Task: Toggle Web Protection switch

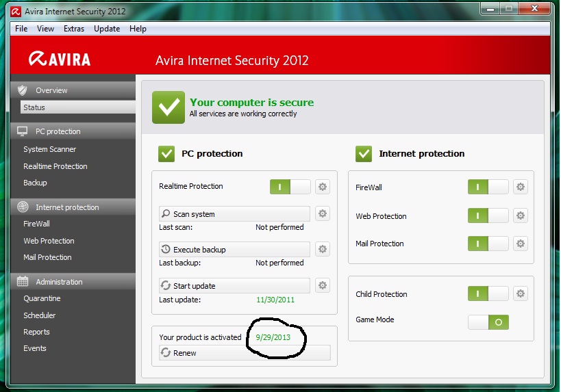Action: click(x=488, y=215)
